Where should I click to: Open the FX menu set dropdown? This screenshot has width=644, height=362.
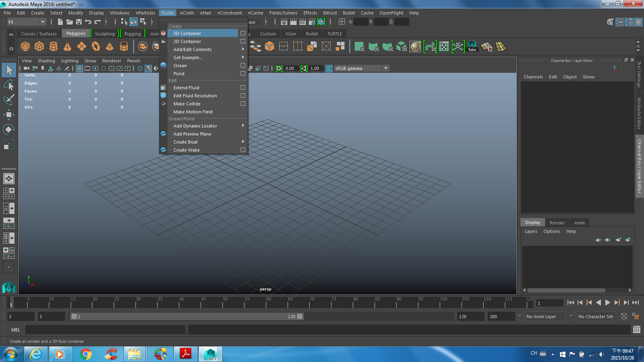point(42,22)
